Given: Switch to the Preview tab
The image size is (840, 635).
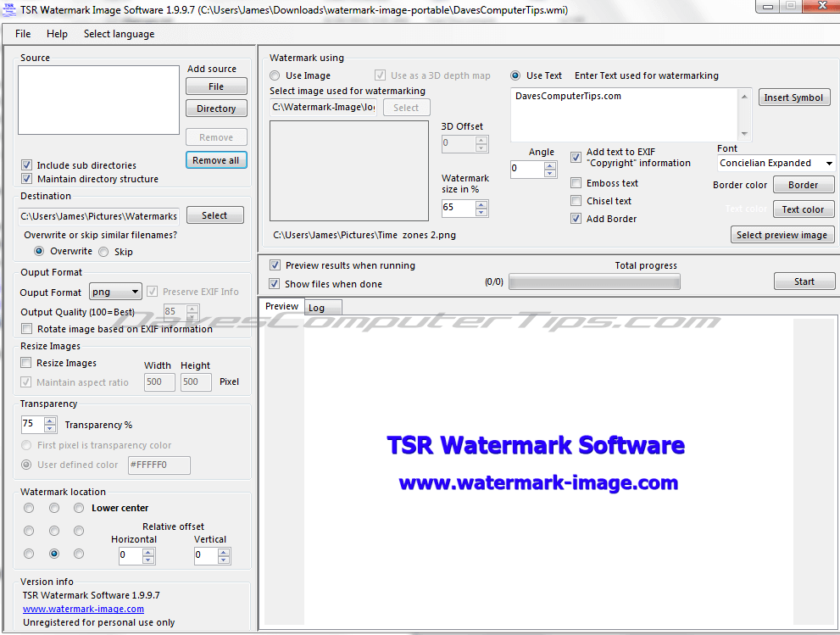Looking at the screenshot, I should pyautogui.click(x=281, y=307).
